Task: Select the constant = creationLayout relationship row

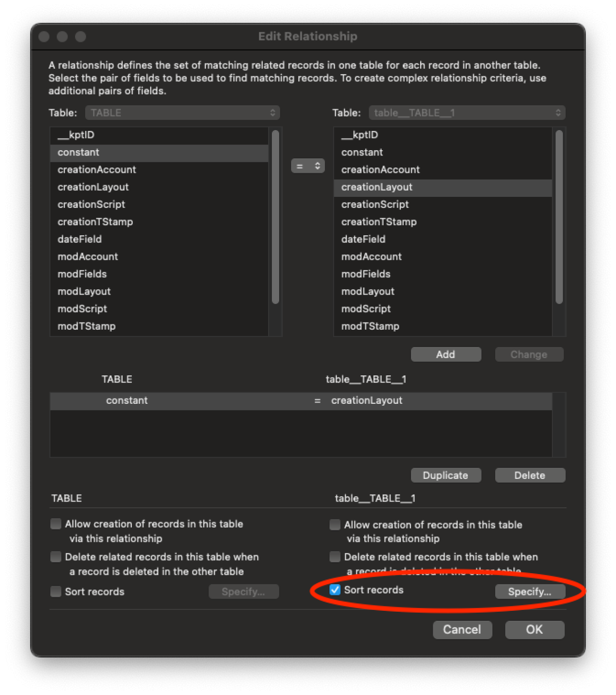Action: 303,400
